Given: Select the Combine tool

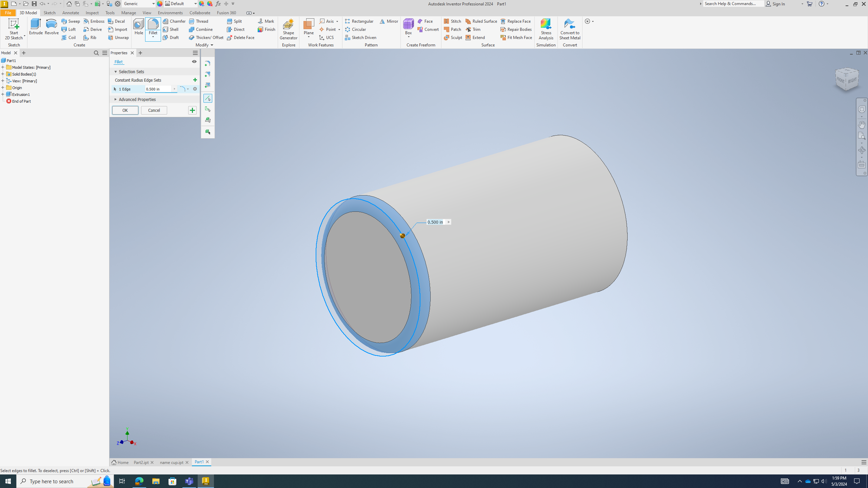Looking at the screenshot, I should (x=201, y=29).
